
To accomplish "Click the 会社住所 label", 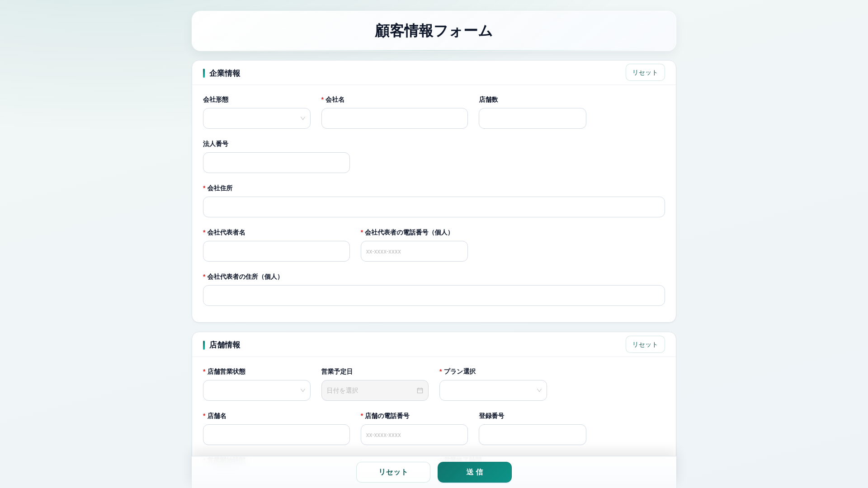I will (x=220, y=188).
